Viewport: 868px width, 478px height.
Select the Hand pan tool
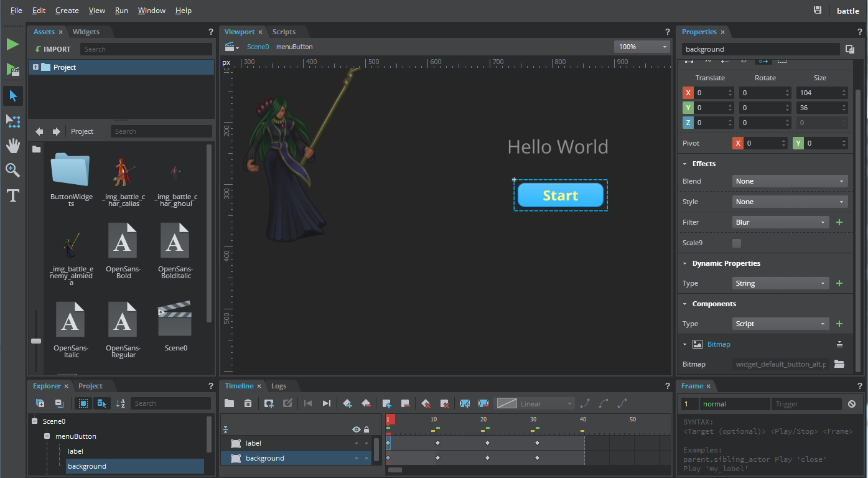click(12, 146)
